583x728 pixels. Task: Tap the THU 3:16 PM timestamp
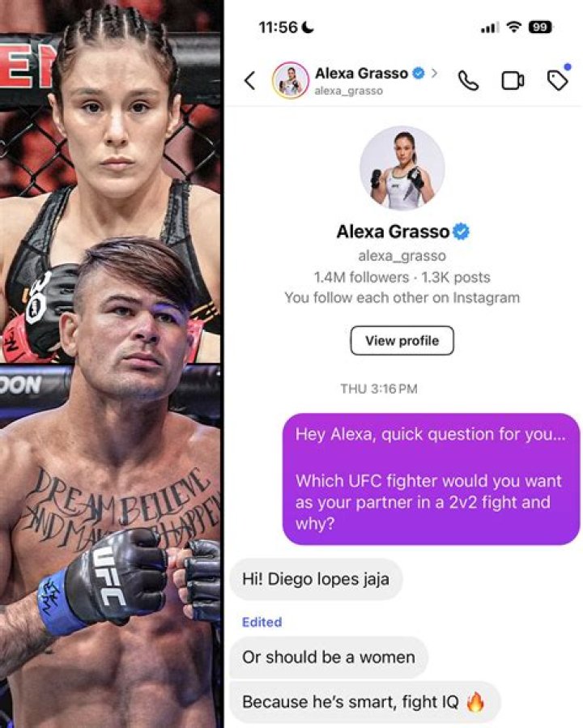(x=379, y=389)
